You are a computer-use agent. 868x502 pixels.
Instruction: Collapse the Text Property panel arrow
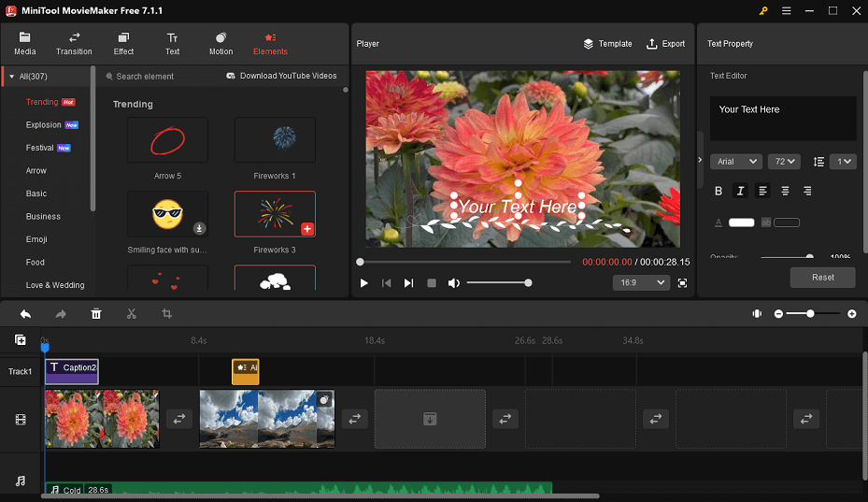[700, 160]
